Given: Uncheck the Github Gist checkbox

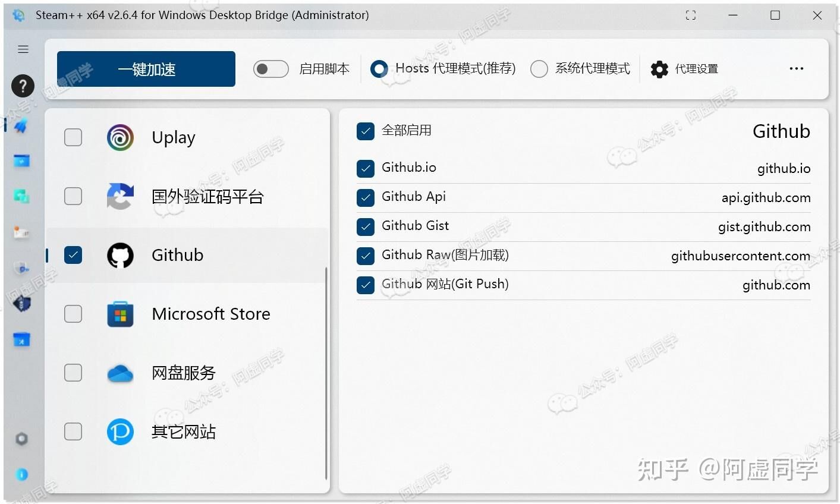Looking at the screenshot, I should click(366, 226).
